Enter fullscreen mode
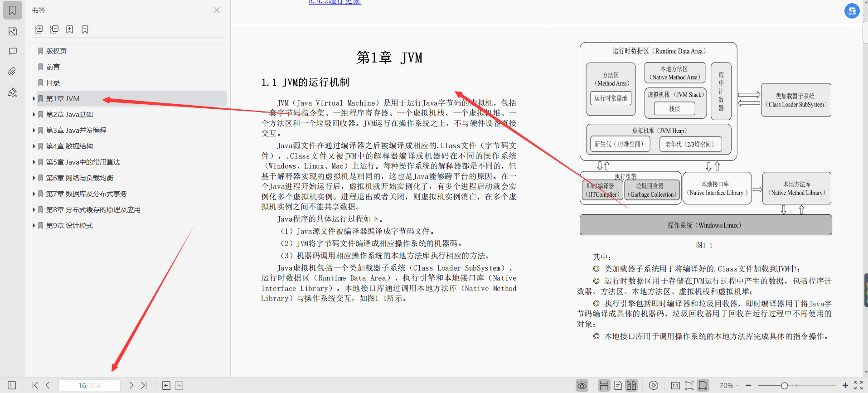 pyautogui.click(x=858, y=385)
